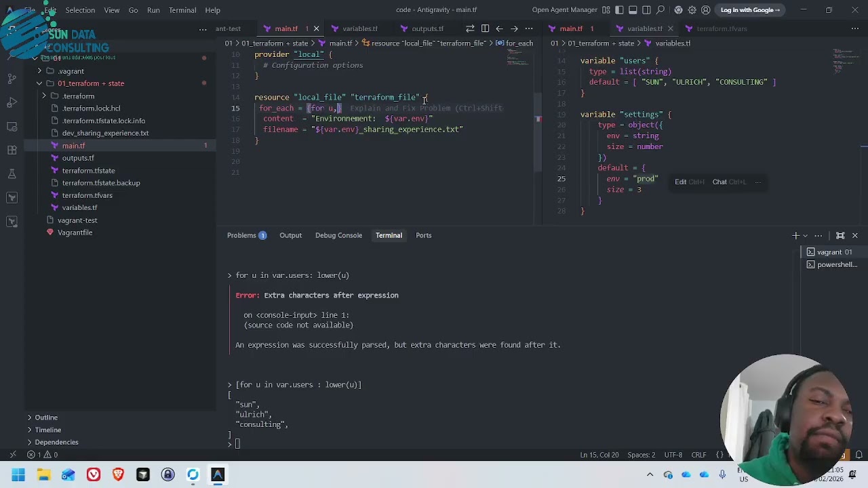
Task: Select the vagrant 01 terminal
Action: 833,252
